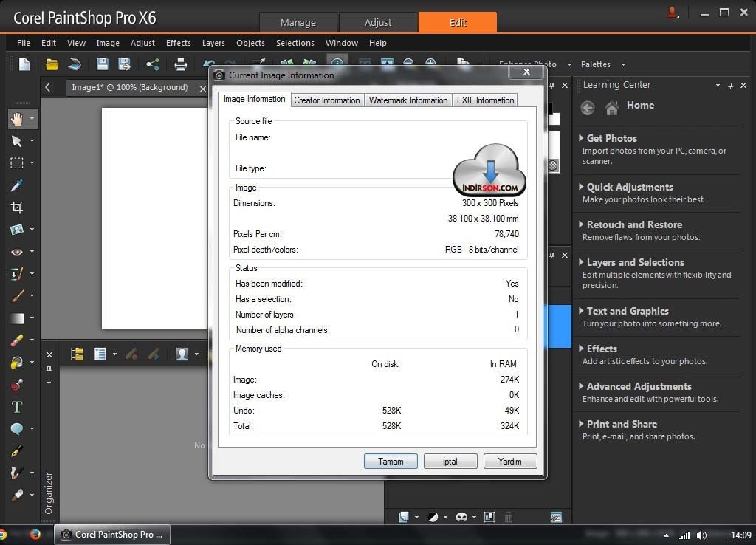
Task: Open the Effects topic in Learning Center
Action: click(602, 349)
